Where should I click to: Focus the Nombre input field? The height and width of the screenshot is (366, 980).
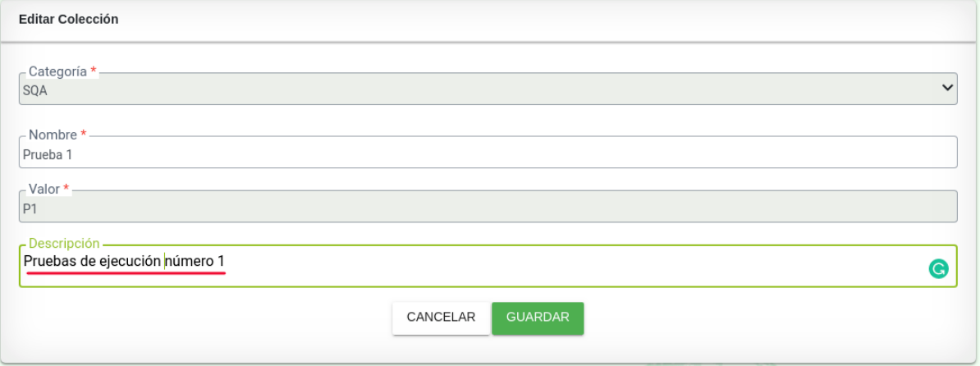click(x=488, y=153)
